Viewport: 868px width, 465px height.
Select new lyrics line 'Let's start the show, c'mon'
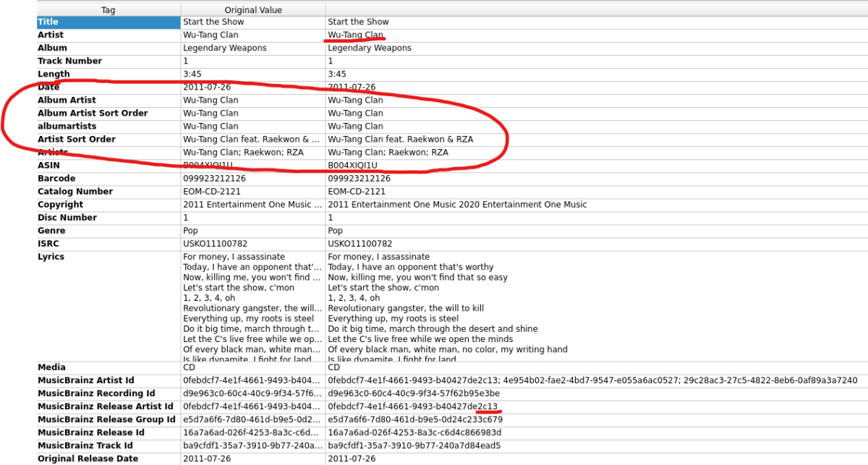pyautogui.click(x=383, y=287)
